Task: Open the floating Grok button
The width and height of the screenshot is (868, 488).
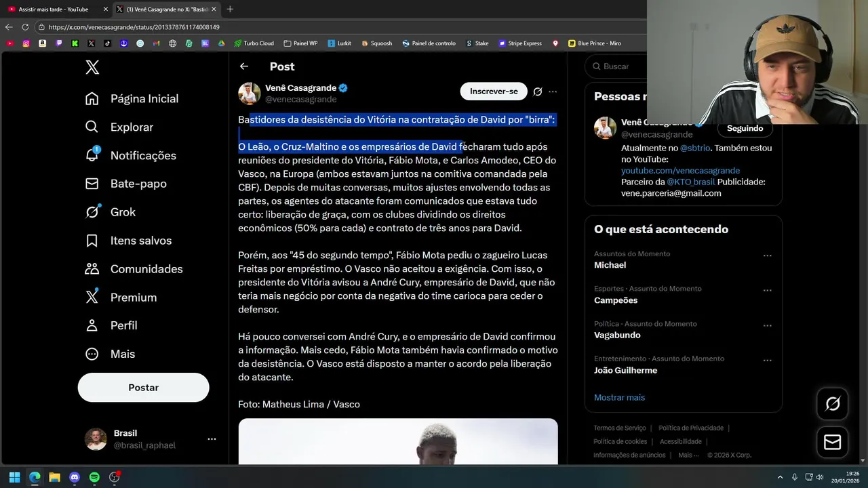Action: [x=832, y=405]
